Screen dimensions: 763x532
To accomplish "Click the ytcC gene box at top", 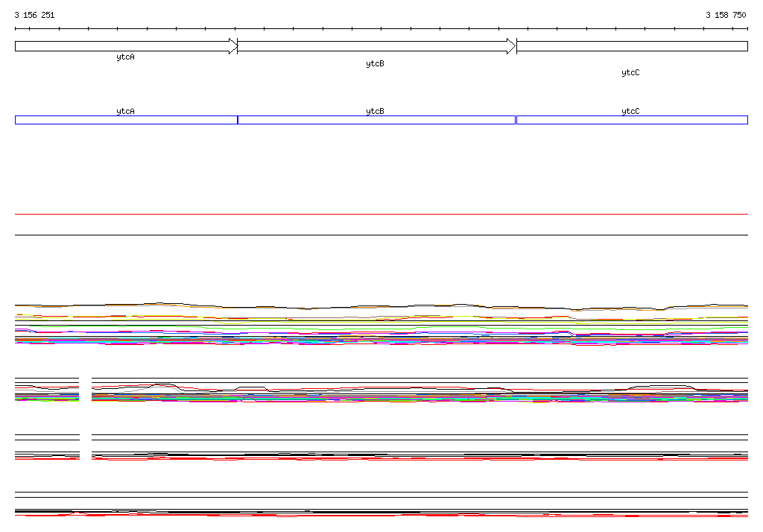I will click(632, 46).
